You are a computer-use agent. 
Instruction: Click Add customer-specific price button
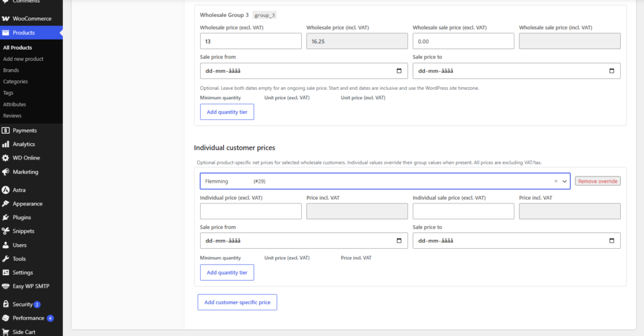coord(237,302)
